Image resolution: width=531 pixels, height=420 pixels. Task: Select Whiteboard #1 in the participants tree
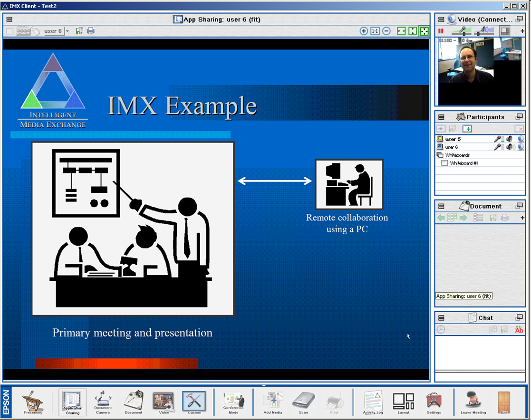pos(463,163)
